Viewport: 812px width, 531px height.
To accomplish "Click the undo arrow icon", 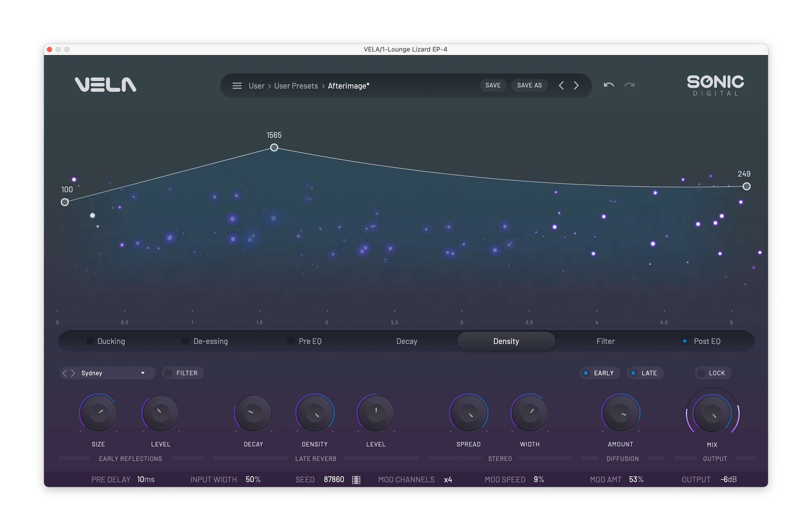I will point(609,85).
